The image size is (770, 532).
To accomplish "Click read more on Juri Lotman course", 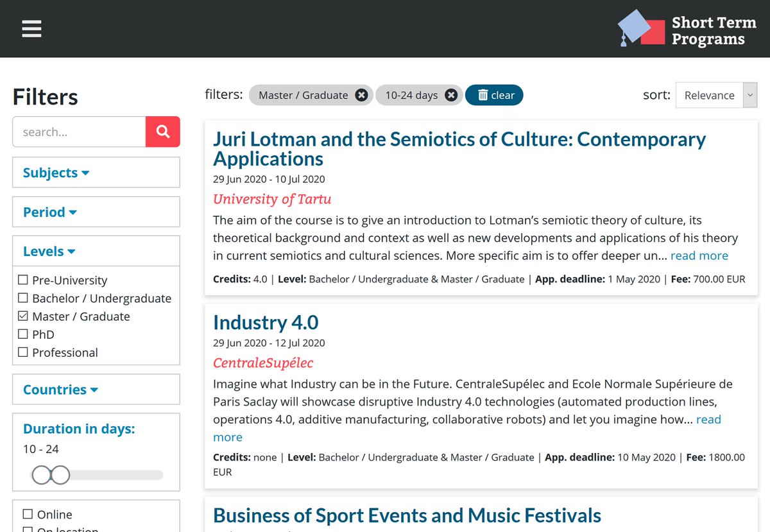I will (x=699, y=255).
